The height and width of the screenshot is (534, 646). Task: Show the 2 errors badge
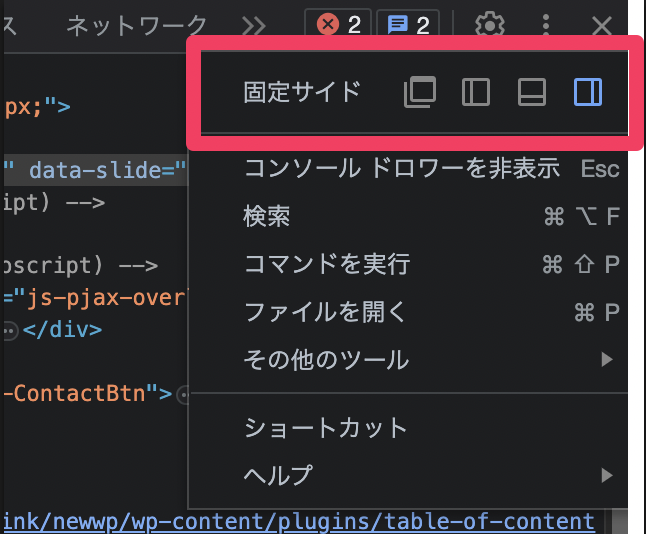(x=338, y=24)
